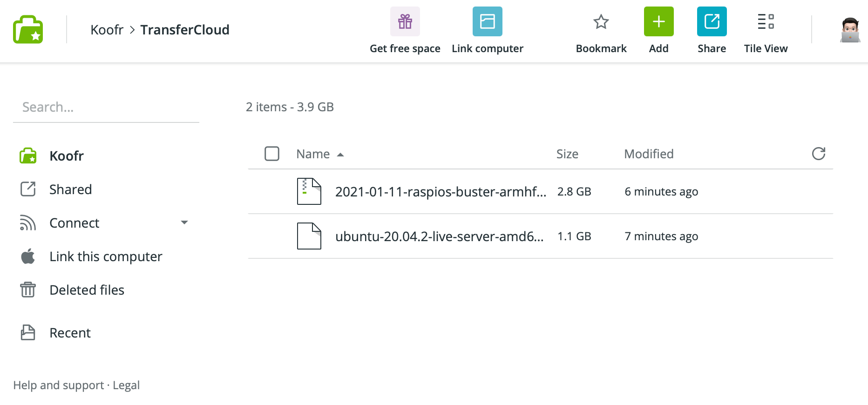Click the Deleted files trash icon
The width and height of the screenshot is (868, 405).
click(x=28, y=290)
